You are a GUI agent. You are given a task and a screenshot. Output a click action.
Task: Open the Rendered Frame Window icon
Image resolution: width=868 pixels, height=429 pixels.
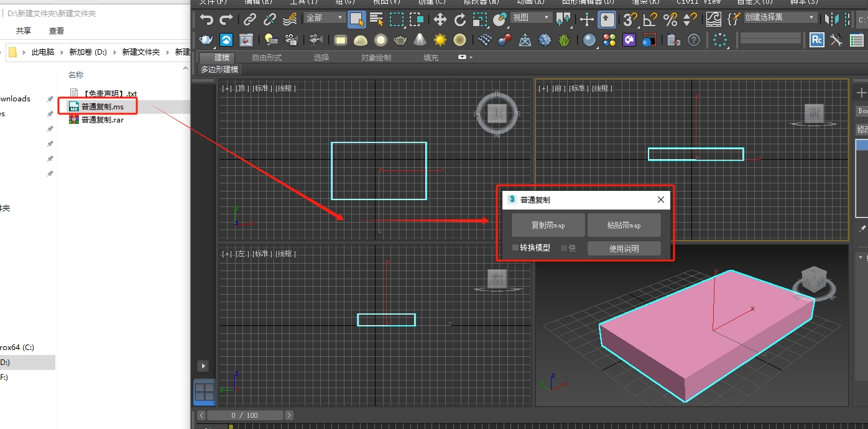(x=246, y=40)
